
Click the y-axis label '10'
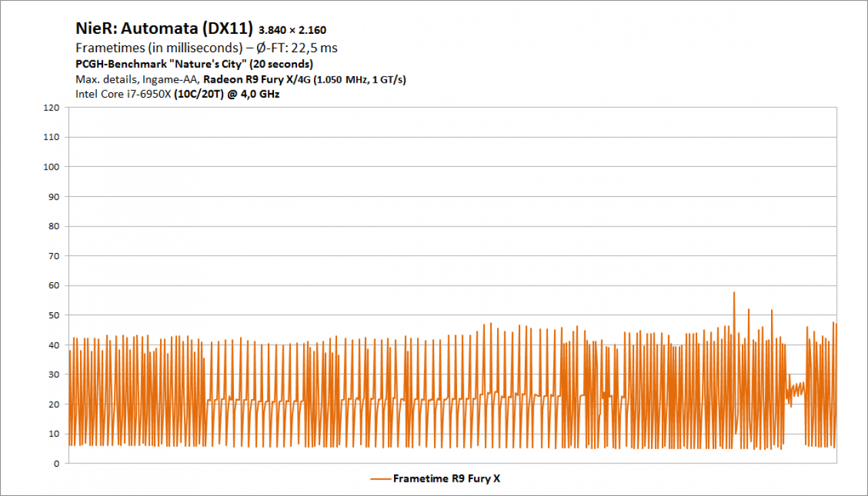[54, 434]
